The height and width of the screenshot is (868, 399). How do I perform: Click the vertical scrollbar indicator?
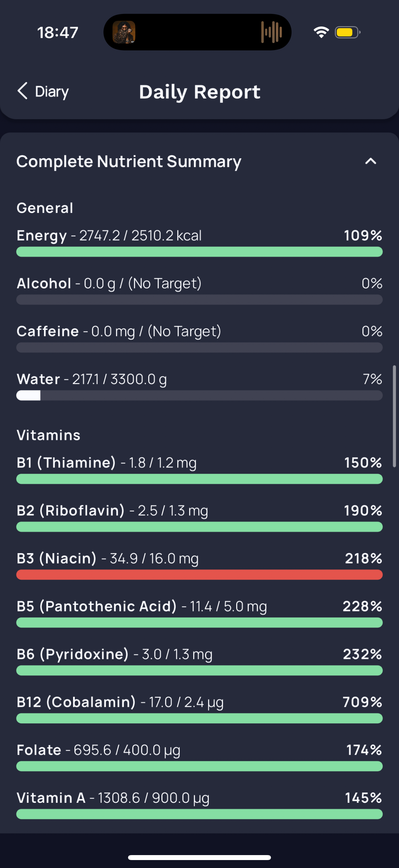tap(394, 416)
